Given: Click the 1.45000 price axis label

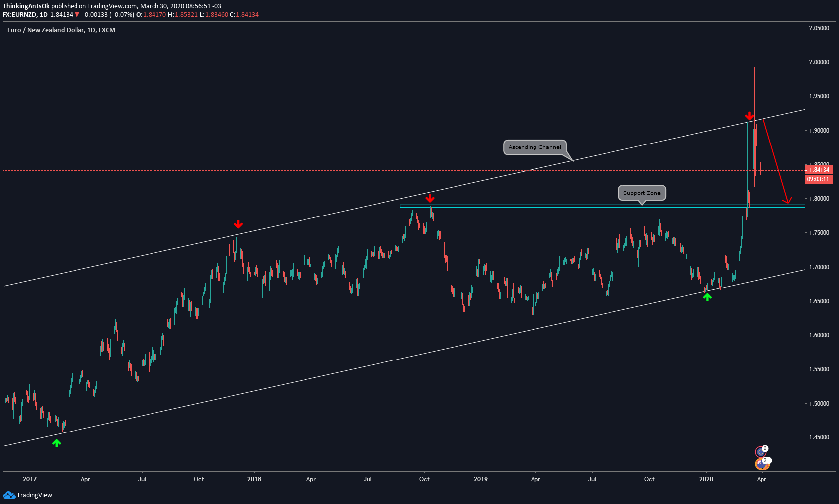Looking at the screenshot, I should [819, 437].
